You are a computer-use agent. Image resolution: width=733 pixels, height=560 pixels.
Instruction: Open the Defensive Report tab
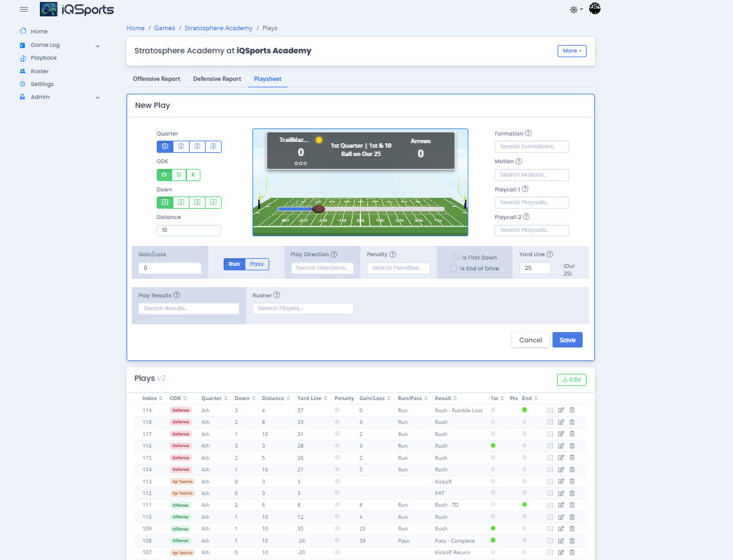(217, 79)
